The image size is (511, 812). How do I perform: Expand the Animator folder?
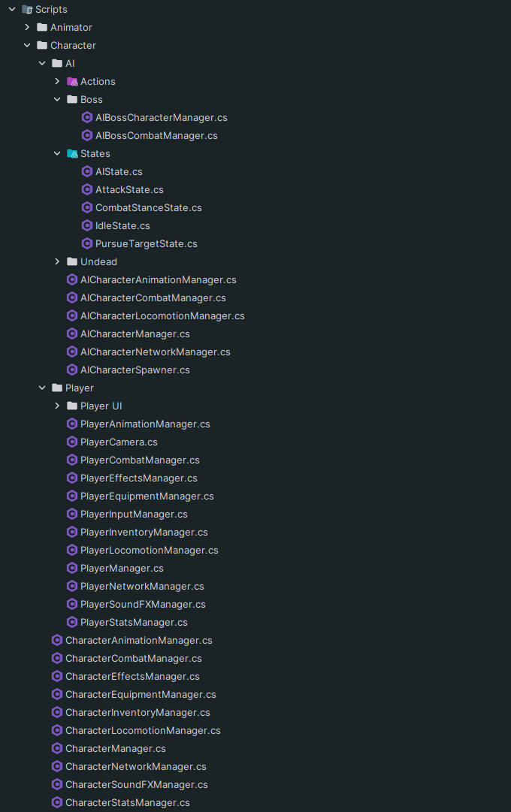pyautogui.click(x=27, y=27)
